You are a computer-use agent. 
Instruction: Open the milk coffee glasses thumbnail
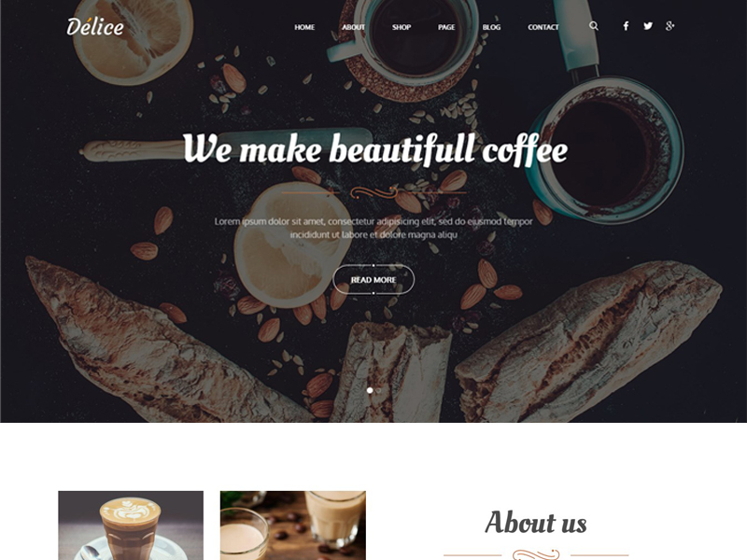pos(293,525)
